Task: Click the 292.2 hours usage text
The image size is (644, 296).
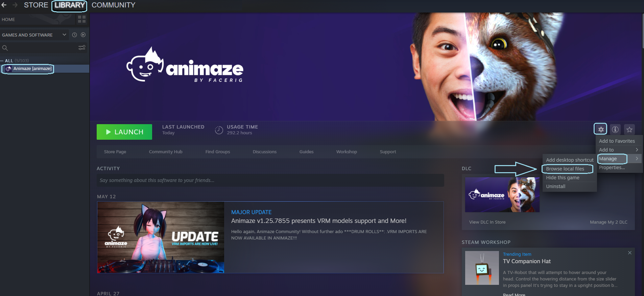Action: coord(239,133)
